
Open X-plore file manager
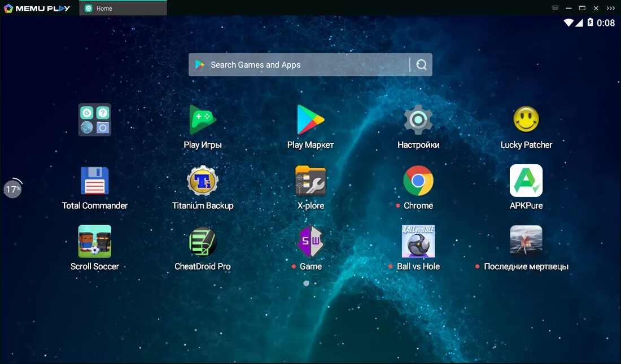(x=310, y=181)
